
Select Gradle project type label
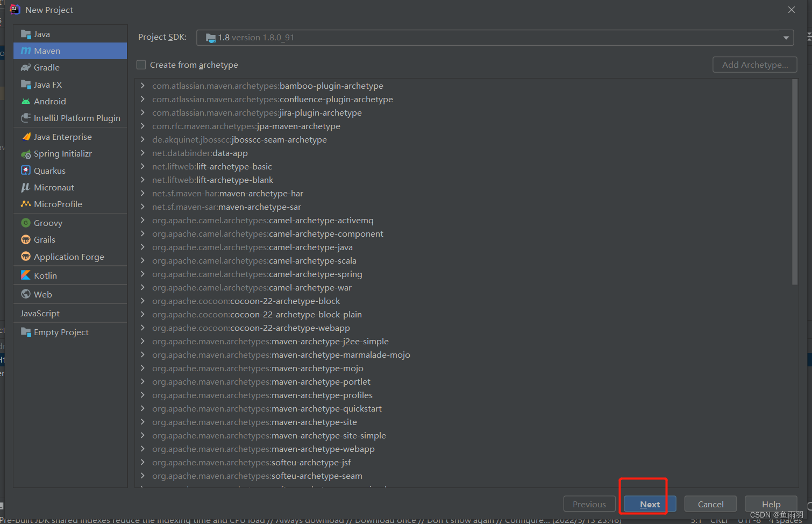(x=47, y=67)
